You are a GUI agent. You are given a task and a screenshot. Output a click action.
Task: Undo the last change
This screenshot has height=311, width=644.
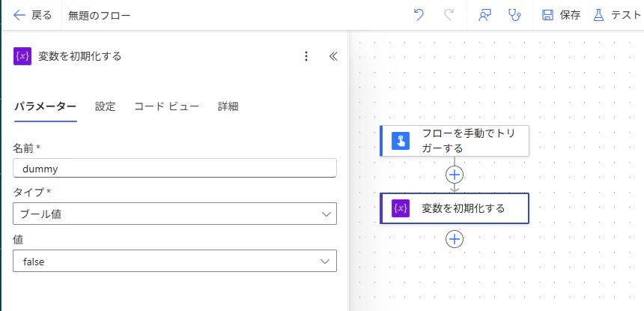tap(419, 16)
